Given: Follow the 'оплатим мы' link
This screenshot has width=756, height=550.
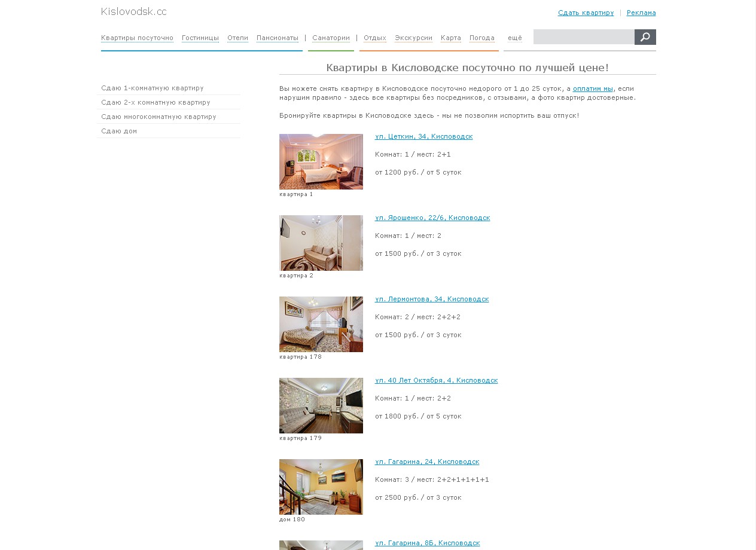Looking at the screenshot, I should tap(593, 88).
